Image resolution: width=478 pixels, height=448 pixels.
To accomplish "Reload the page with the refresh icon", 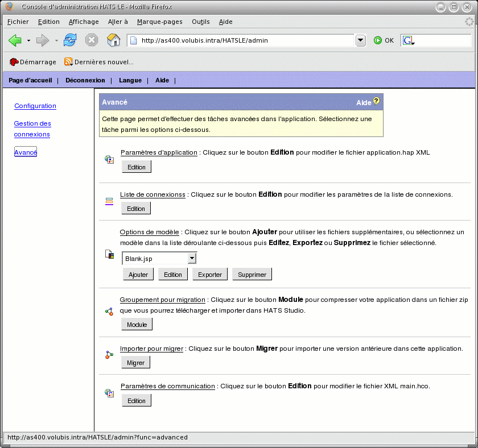I will pos(70,40).
